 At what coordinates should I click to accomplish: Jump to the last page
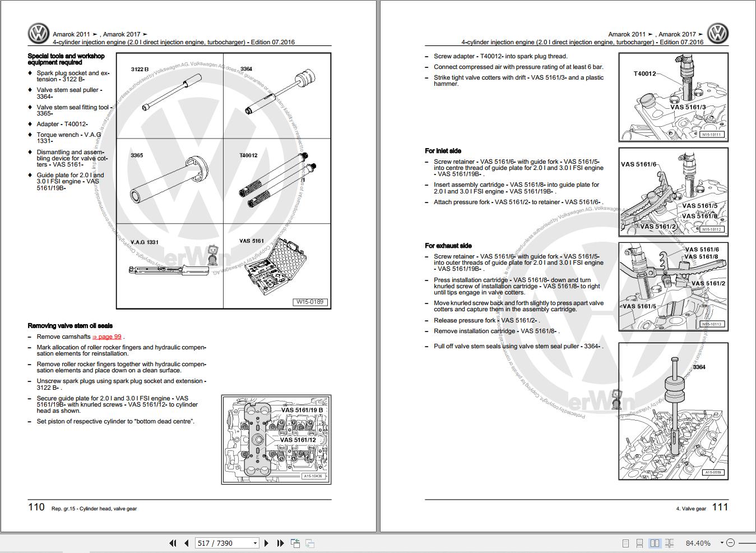pos(280,543)
